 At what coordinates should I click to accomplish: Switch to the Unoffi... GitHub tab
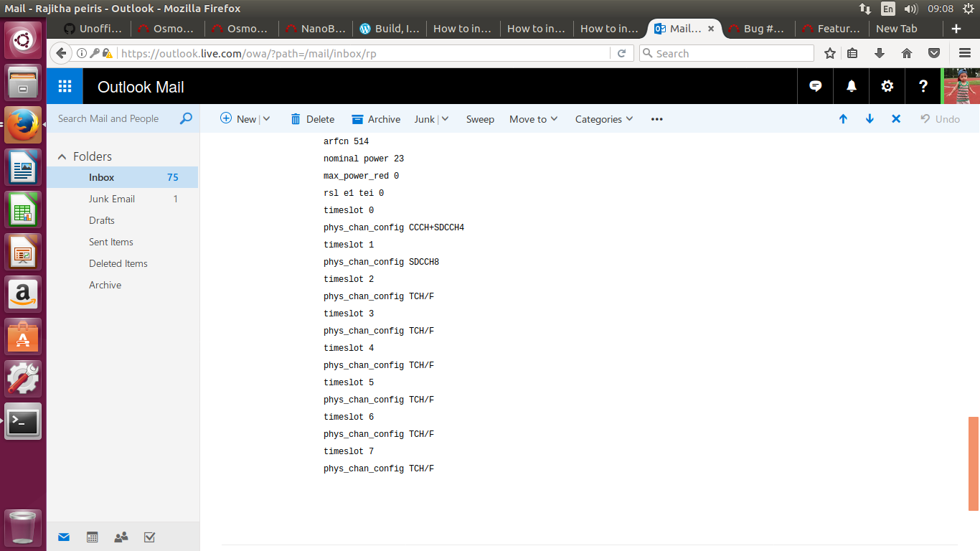pyautogui.click(x=93, y=29)
